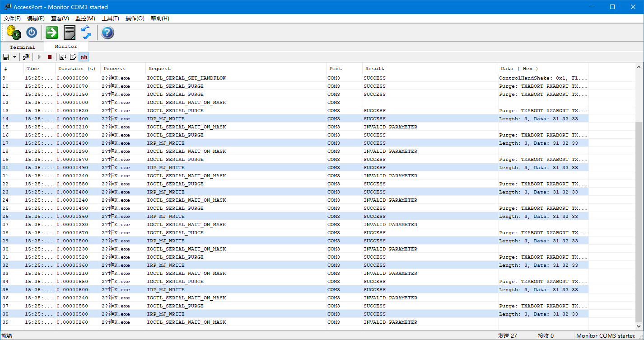Click the blue power button icon
This screenshot has width=644, height=340.
[32, 33]
